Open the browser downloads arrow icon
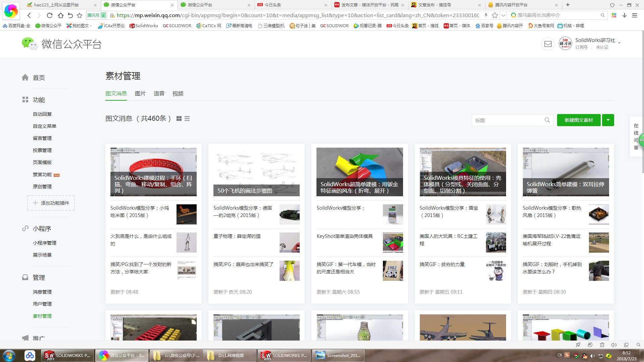This screenshot has height=362, width=644. click(625, 15)
